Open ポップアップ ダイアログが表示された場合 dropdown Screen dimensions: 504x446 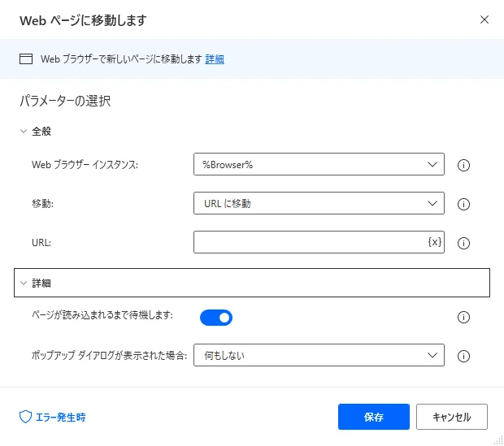(319, 355)
